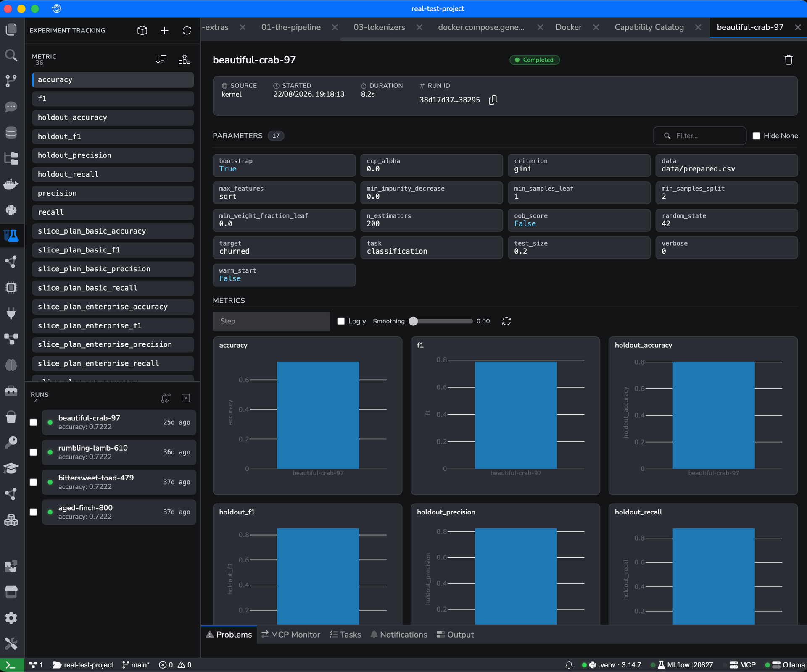The height and width of the screenshot is (672, 807).
Task: Open the Explorer files icon in sidebar
Action: [x=11, y=29]
